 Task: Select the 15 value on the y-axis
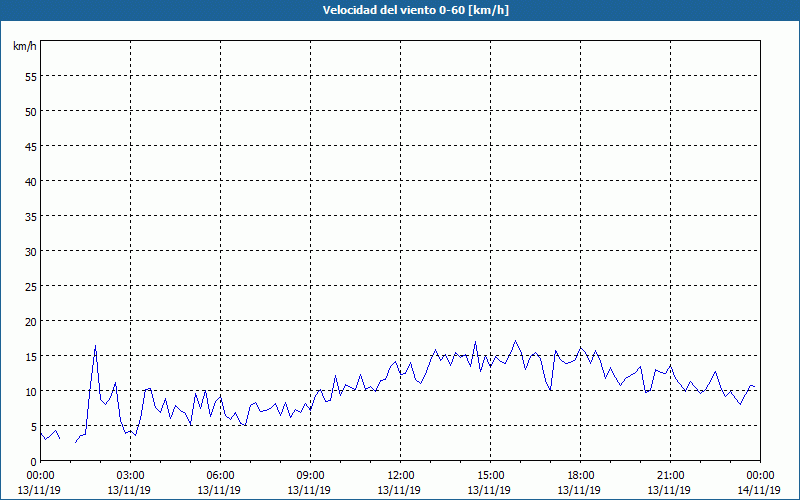31,357
